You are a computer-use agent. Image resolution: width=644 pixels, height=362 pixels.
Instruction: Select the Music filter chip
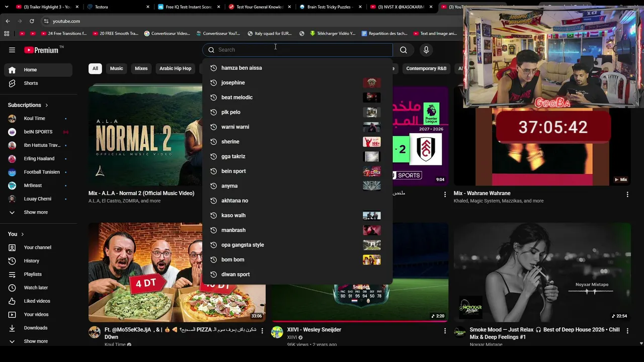pyautogui.click(x=117, y=68)
